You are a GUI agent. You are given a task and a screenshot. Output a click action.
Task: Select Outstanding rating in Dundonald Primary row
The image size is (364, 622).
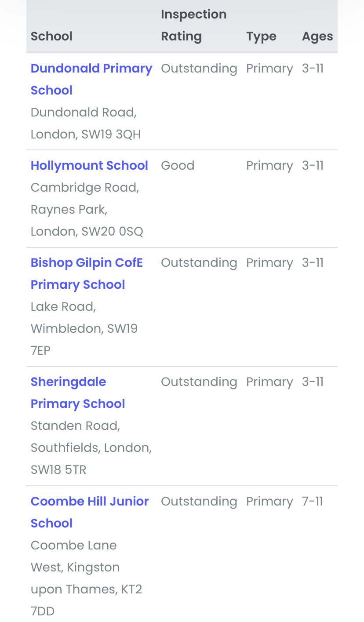point(199,69)
